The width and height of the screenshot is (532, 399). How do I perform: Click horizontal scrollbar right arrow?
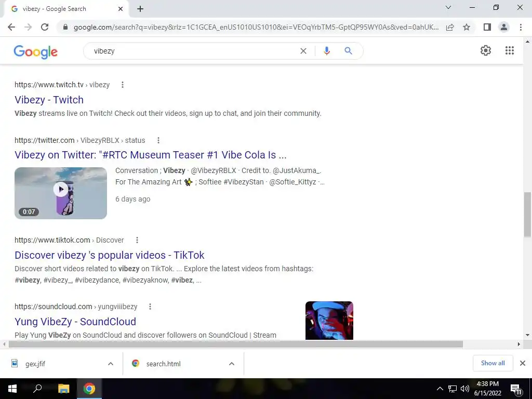519,344
